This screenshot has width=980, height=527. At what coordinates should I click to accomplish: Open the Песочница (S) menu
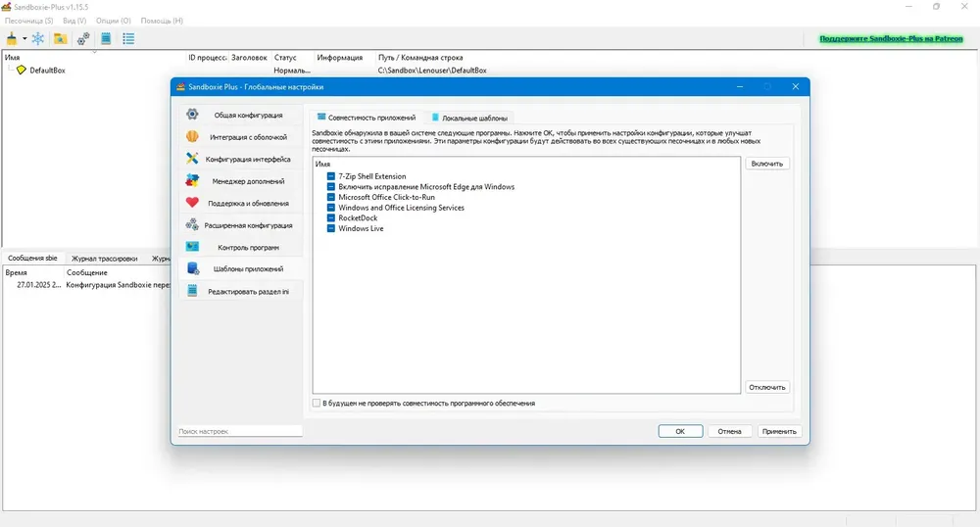[x=28, y=21]
